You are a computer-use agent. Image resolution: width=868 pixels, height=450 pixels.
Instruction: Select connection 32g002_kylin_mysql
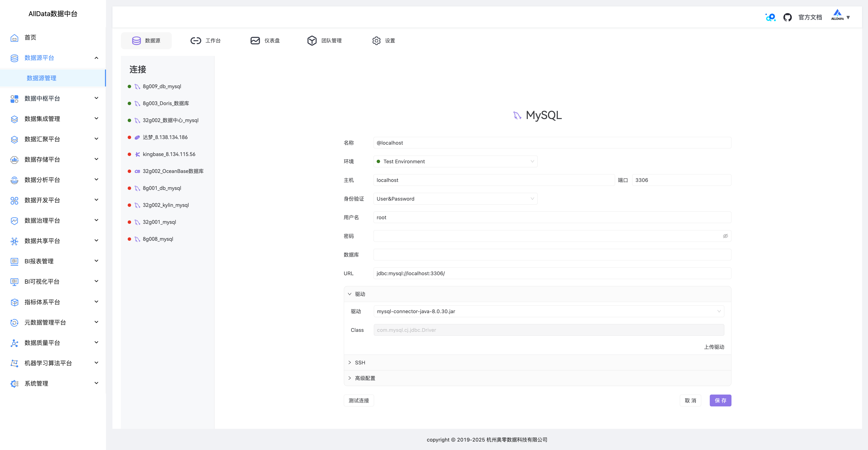(166, 205)
